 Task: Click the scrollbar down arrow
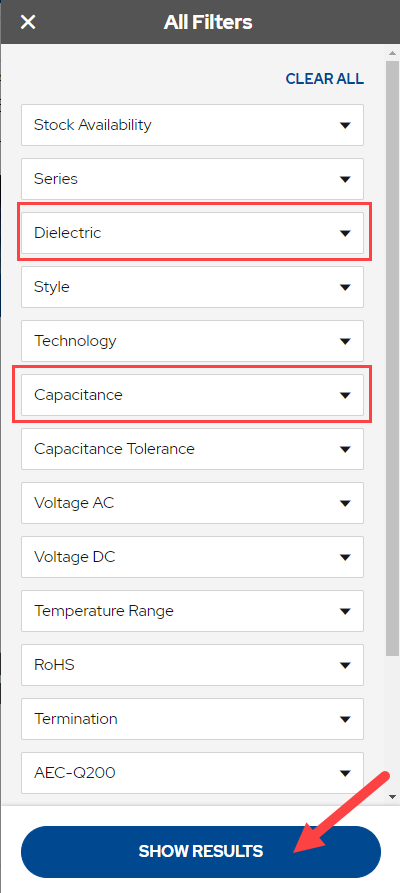point(392,797)
